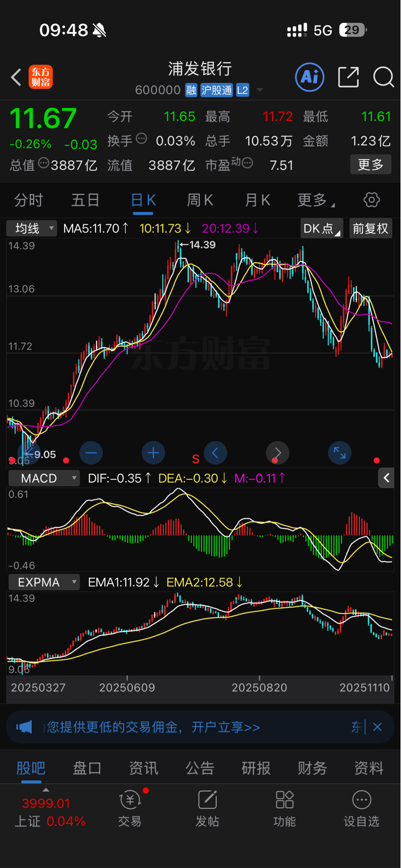The image size is (401, 868).
Task: Zoom in chart with plus button
Action: pos(153,453)
